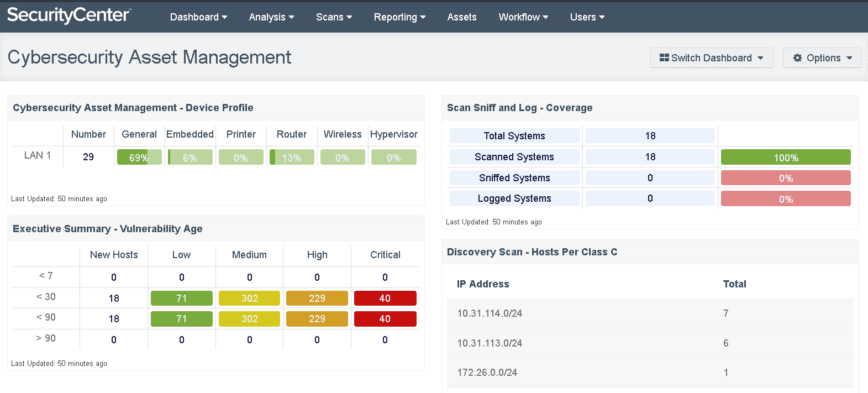The width and height of the screenshot is (868, 393).
Task: Select the 10.31.114.0/24 row
Action: coord(650,313)
